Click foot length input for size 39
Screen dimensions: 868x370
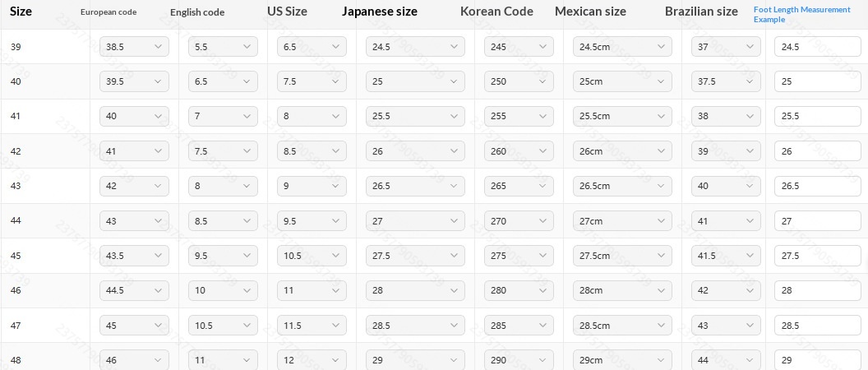[817, 47]
